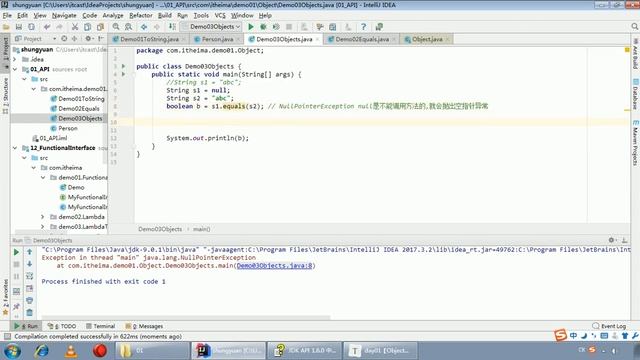This screenshot has width=640, height=360.
Task: Click Windows Start button
Action: coord(13,351)
